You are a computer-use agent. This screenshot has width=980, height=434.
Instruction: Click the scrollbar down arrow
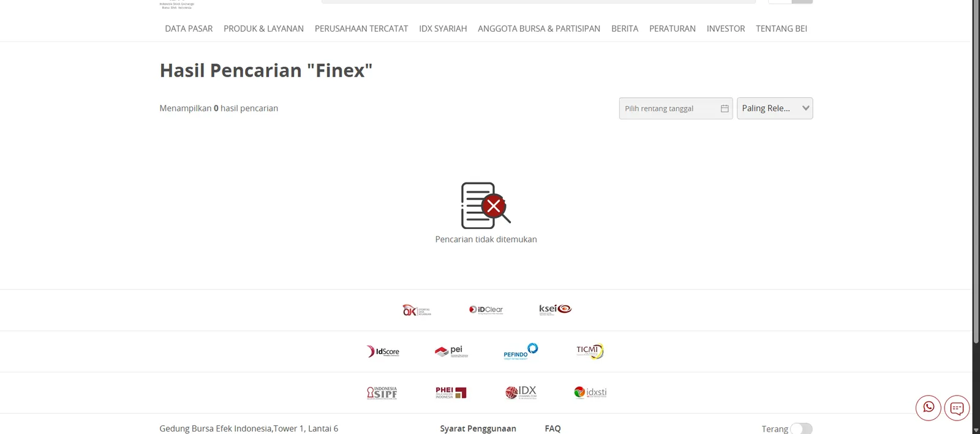click(976, 430)
